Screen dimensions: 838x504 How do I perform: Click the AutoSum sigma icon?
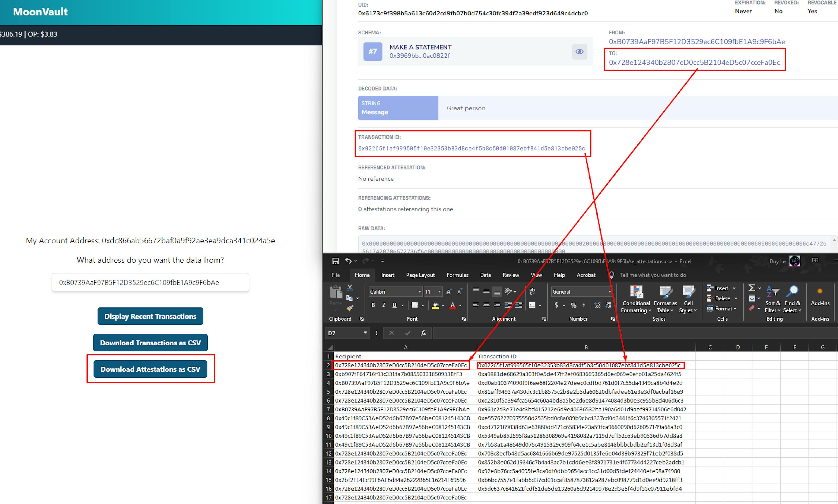click(751, 288)
